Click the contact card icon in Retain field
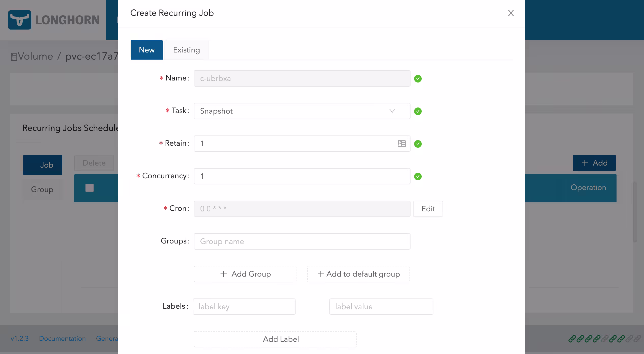644x354 pixels. pyautogui.click(x=402, y=144)
